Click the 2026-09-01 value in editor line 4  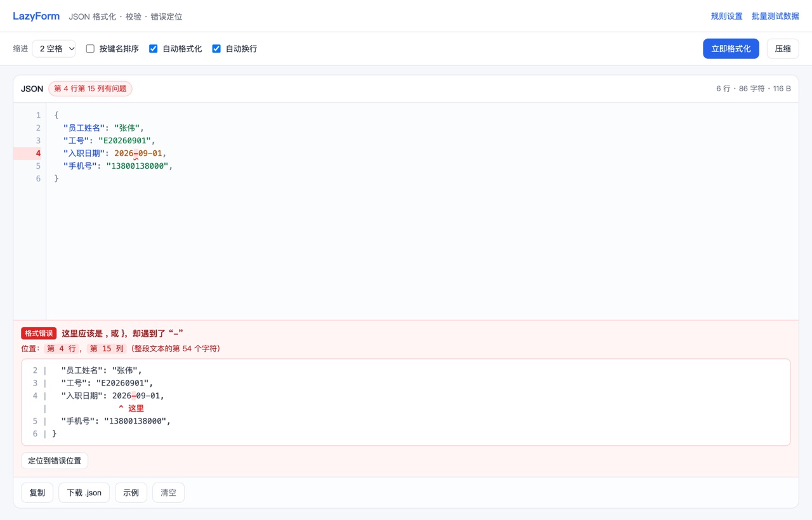click(x=138, y=153)
